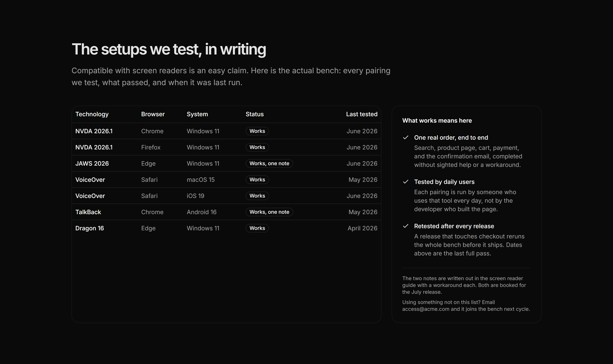Click the "Works" badge in the Dragon 16 row
Screen dimensions: 613x364
pos(257,228)
